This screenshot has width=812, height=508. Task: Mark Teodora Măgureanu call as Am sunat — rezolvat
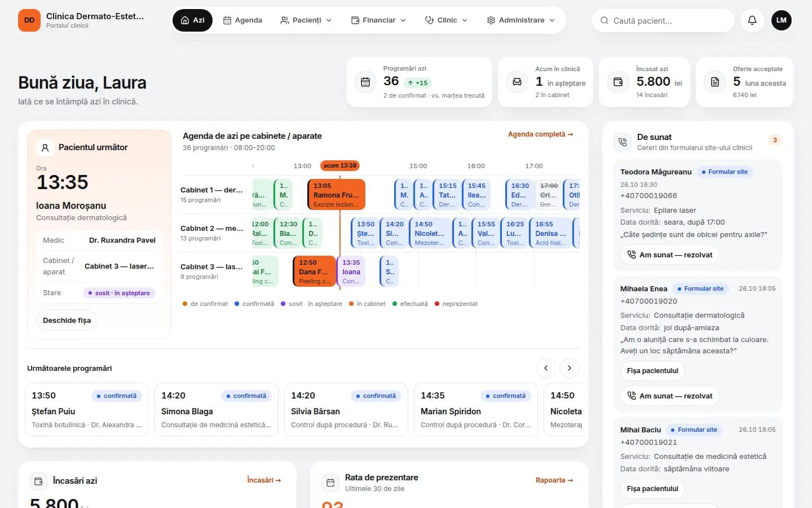click(x=670, y=255)
